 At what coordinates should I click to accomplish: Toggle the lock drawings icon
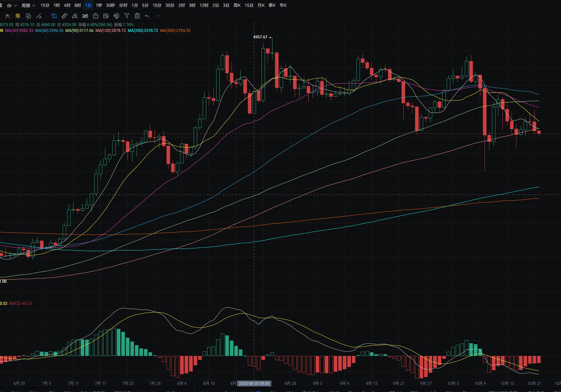(96, 16)
